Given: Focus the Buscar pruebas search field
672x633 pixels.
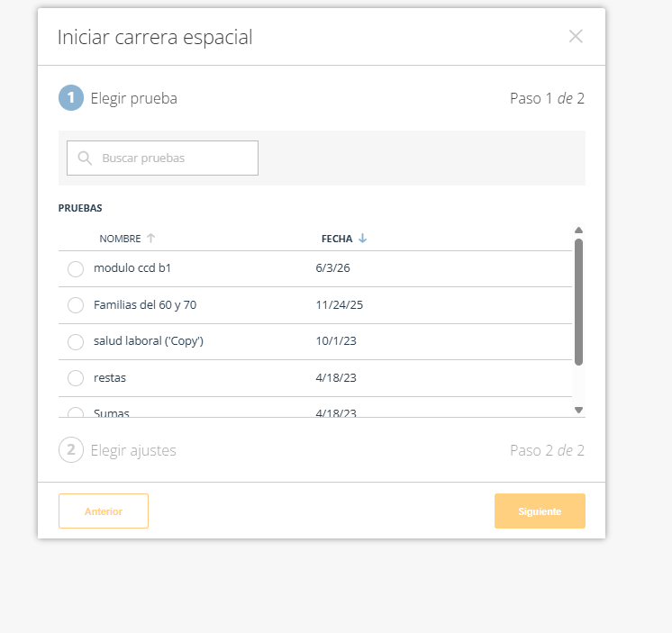Looking at the screenshot, I should point(162,158).
